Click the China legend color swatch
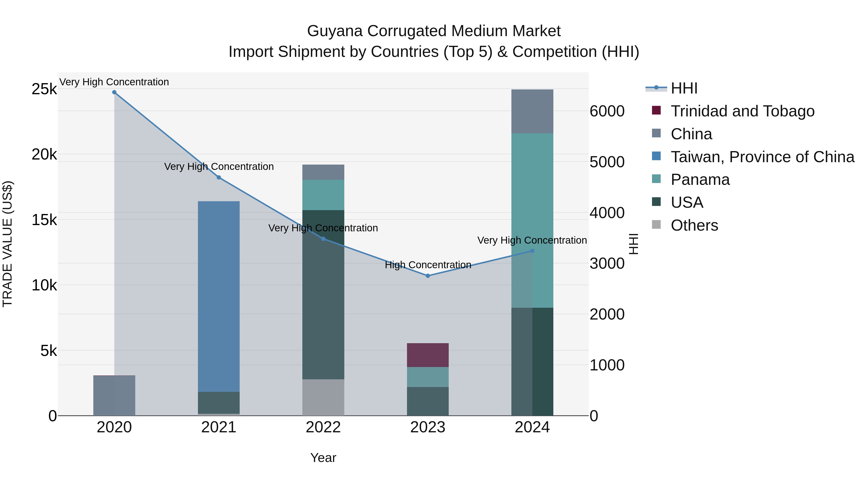 coord(656,133)
